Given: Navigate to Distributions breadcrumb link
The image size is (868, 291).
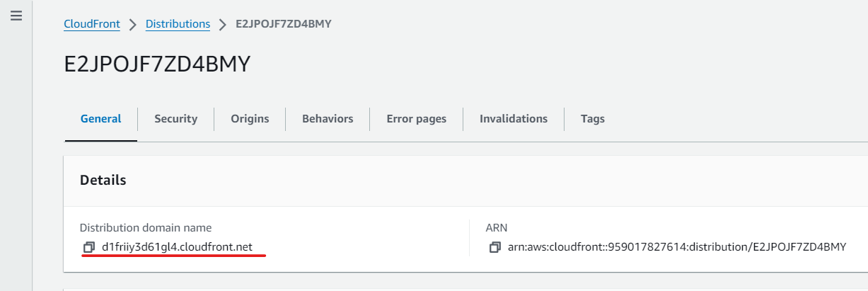Looking at the screenshot, I should point(178,24).
